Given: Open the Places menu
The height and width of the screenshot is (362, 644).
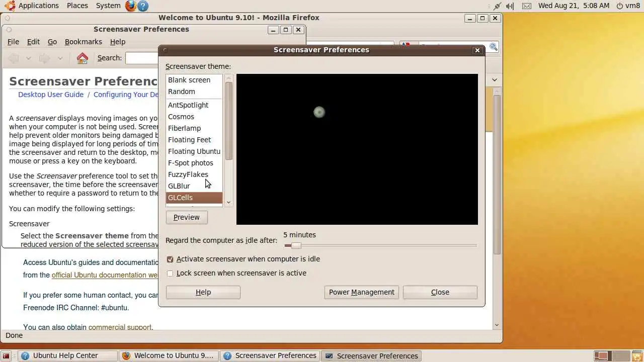Looking at the screenshot, I should pyautogui.click(x=77, y=6).
